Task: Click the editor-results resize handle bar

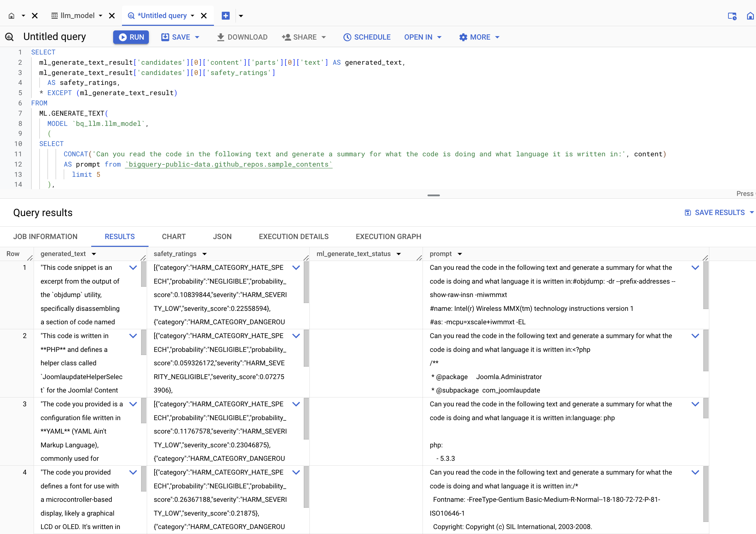Action: tap(434, 195)
